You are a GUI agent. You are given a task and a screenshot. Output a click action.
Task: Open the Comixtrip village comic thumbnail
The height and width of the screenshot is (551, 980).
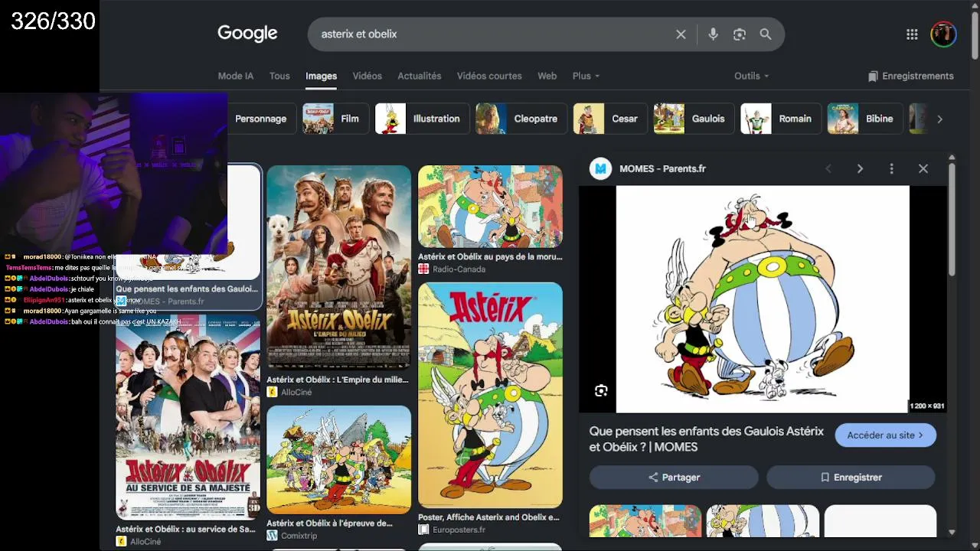[x=338, y=459]
